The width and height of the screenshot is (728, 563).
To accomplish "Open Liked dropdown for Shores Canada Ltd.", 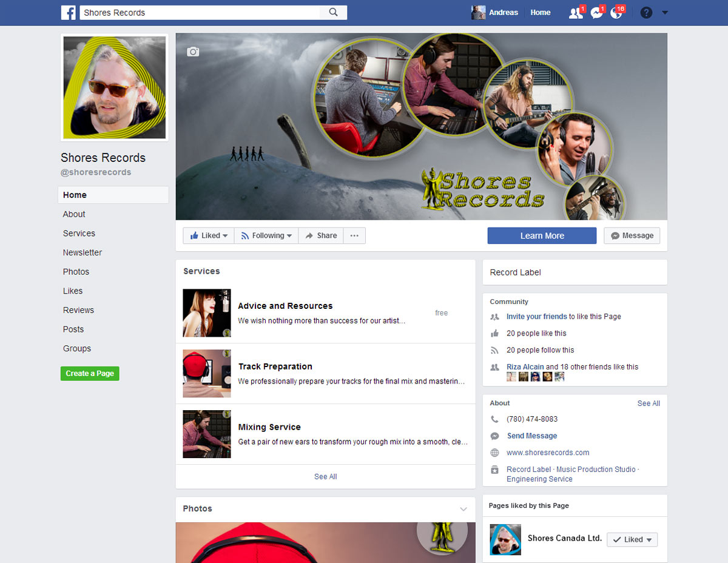I will pos(632,539).
